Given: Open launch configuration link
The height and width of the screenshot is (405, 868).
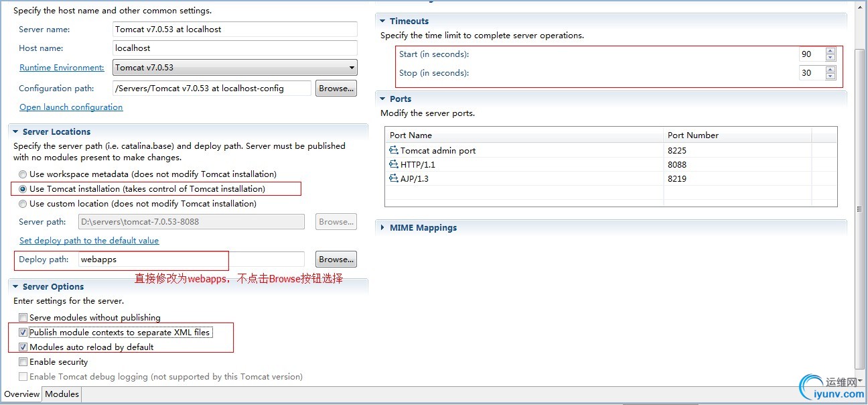Looking at the screenshot, I should click(x=71, y=107).
